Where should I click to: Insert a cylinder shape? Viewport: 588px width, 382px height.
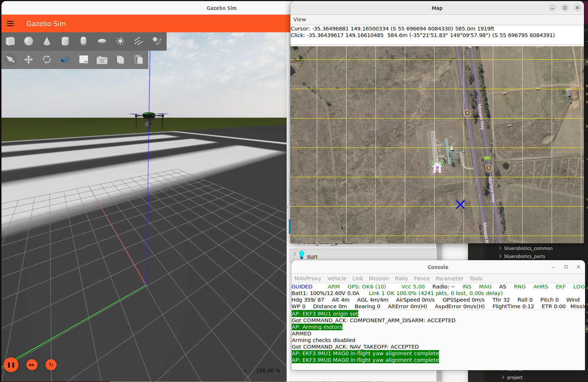[x=65, y=41]
